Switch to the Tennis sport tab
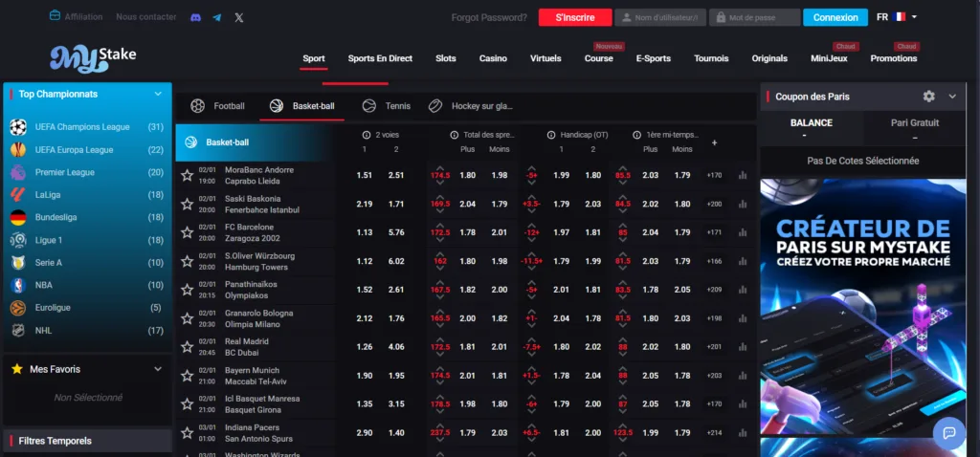 coord(387,106)
